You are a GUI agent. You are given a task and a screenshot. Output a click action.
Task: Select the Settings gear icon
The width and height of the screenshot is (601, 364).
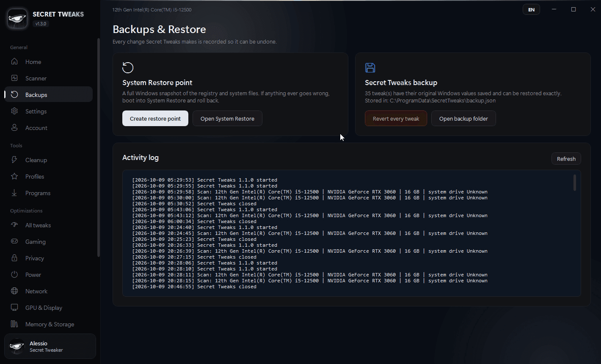[14, 111]
